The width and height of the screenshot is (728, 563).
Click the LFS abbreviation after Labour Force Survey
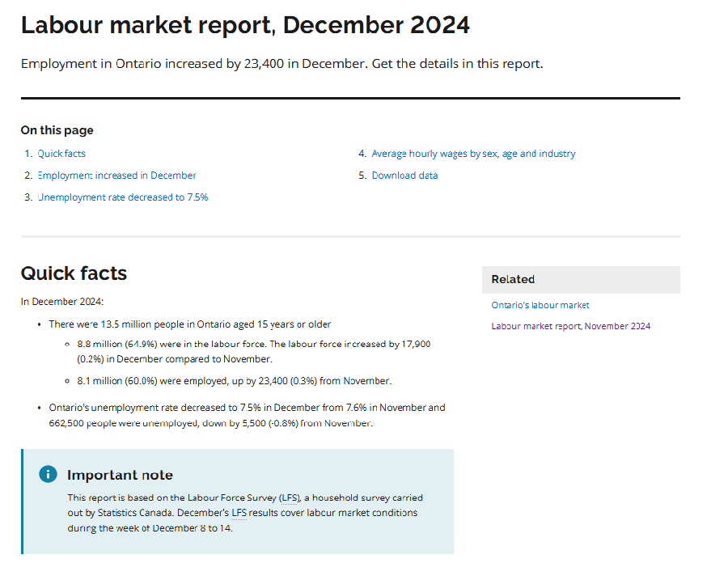tap(289, 498)
